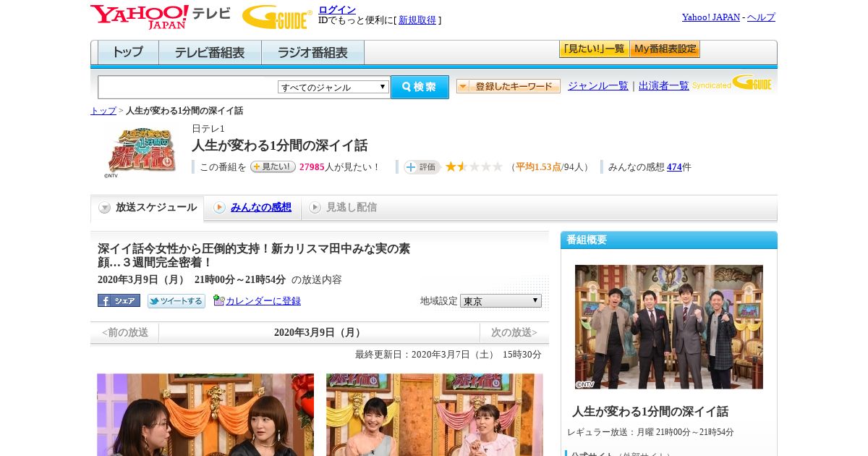The height and width of the screenshot is (456, 868).
Task: Open the 474 reviews link
Action: pos(674,167)
